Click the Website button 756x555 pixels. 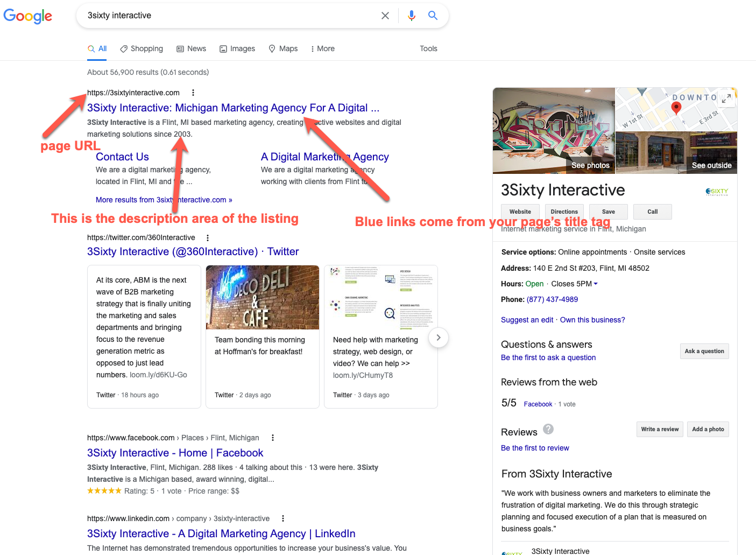[x=520, y=212]
